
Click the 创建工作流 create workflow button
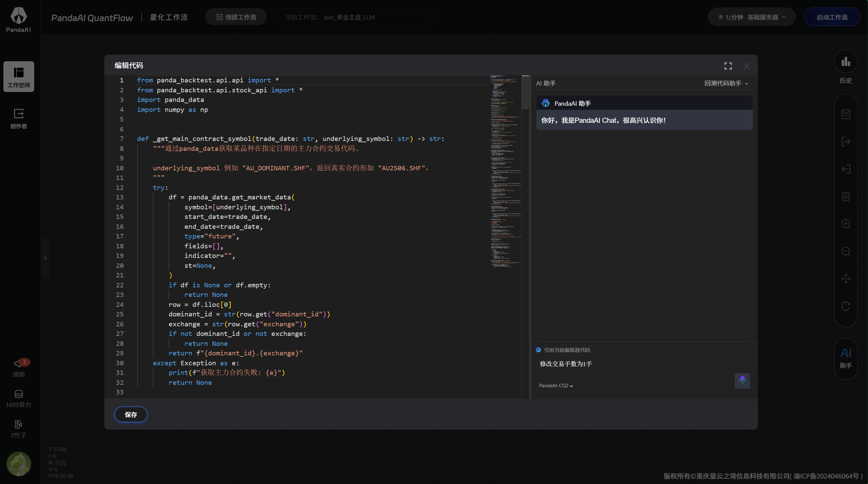[x=236, y=17]
